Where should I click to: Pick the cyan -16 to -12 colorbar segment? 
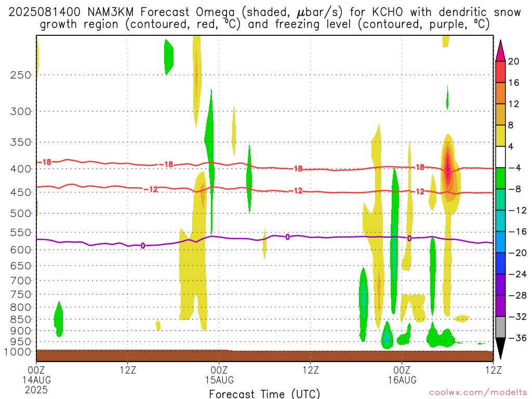pyautogui.click(x=500, y=221)
